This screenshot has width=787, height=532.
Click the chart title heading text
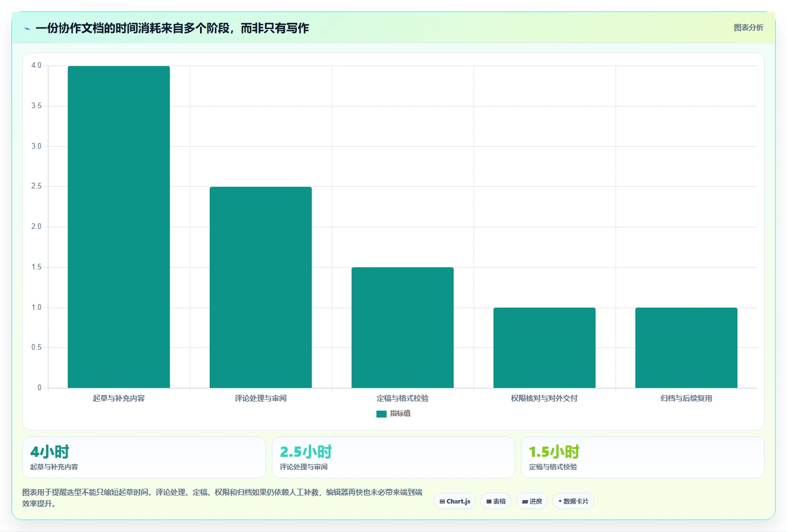coord(172,28)
